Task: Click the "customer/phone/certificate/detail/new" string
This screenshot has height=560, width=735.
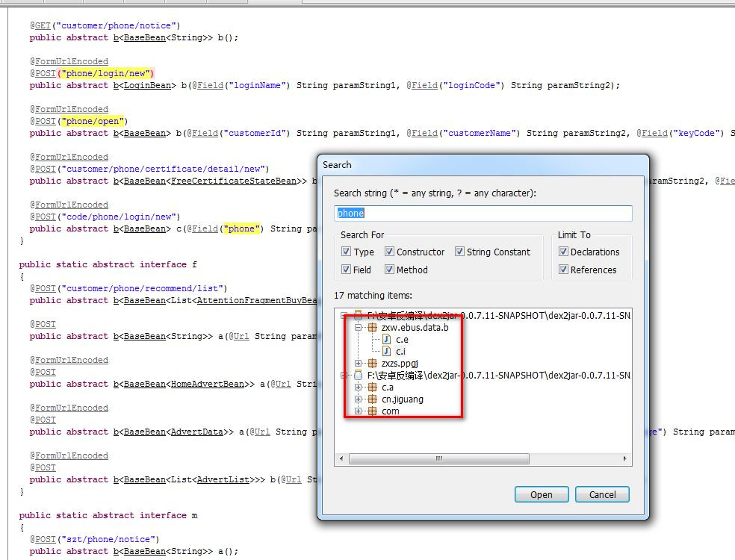Action: [x=163, y=169]
